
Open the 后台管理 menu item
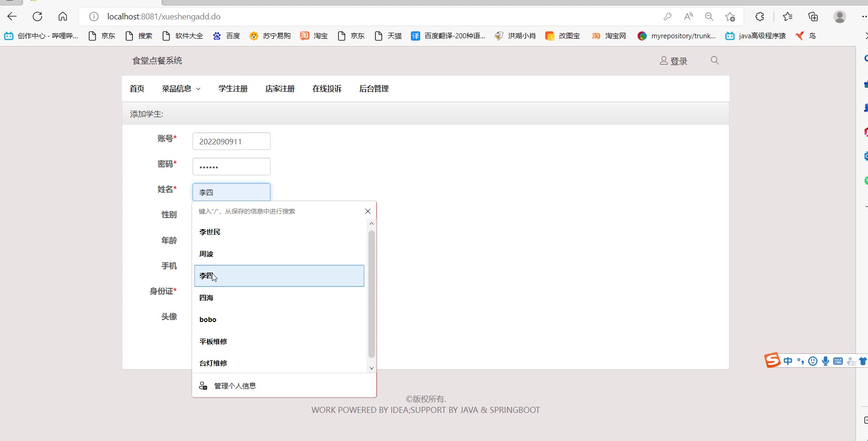point(374,89)
